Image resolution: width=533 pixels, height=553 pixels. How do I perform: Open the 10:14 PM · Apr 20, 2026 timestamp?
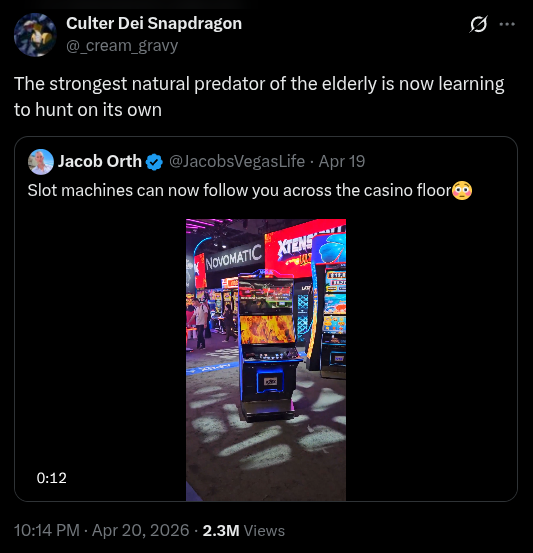point(102,530)
